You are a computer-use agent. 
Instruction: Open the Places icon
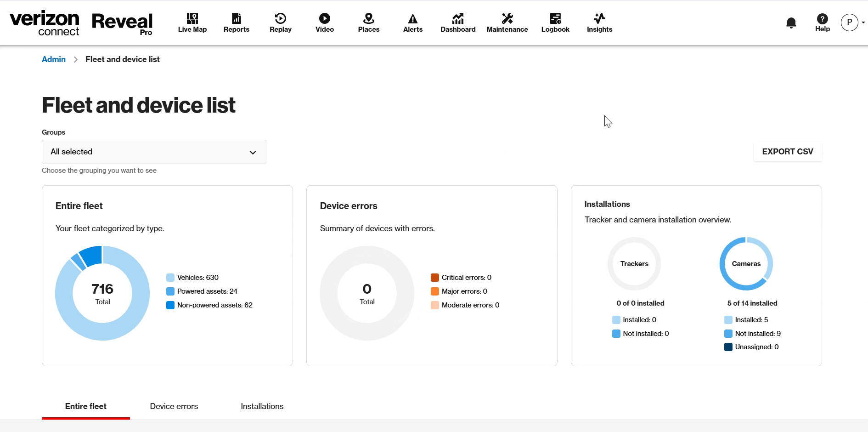[369, 18]
